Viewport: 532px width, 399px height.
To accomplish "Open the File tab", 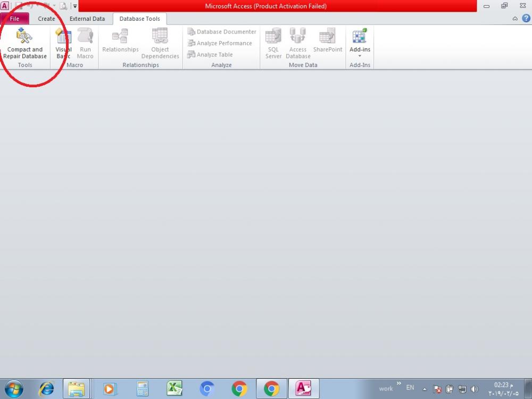I will 14,19.
